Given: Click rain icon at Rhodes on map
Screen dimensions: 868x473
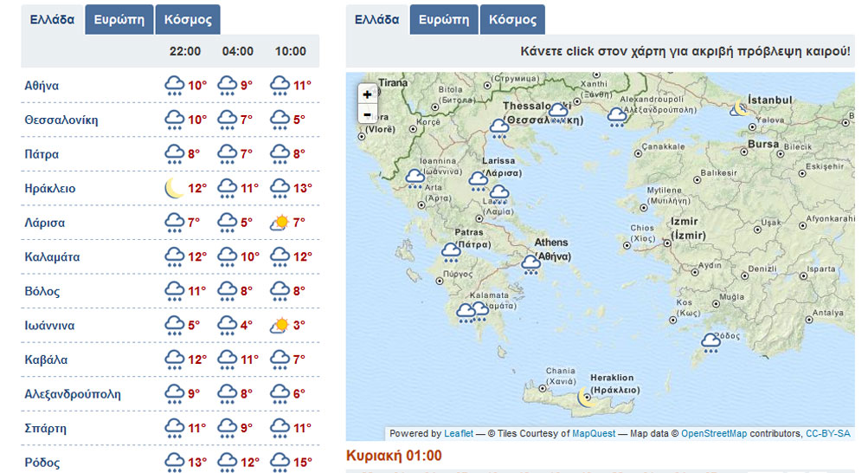Looking at the screenshot, I should pyautogui.click(x=710, y=343).
